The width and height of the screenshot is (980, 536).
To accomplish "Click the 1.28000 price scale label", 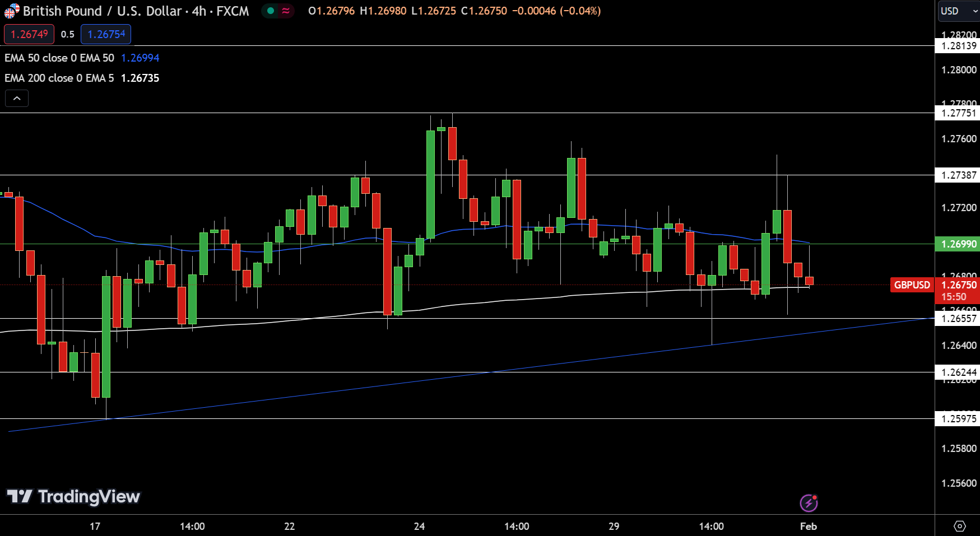I will [959, 70].
